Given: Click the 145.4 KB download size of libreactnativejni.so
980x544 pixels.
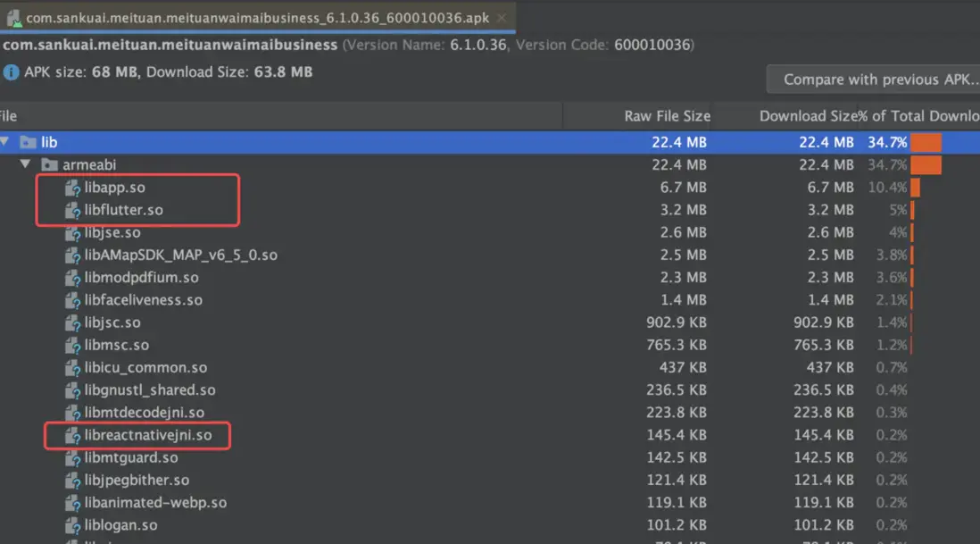Looking at the screenshot, I should point(824,435).
